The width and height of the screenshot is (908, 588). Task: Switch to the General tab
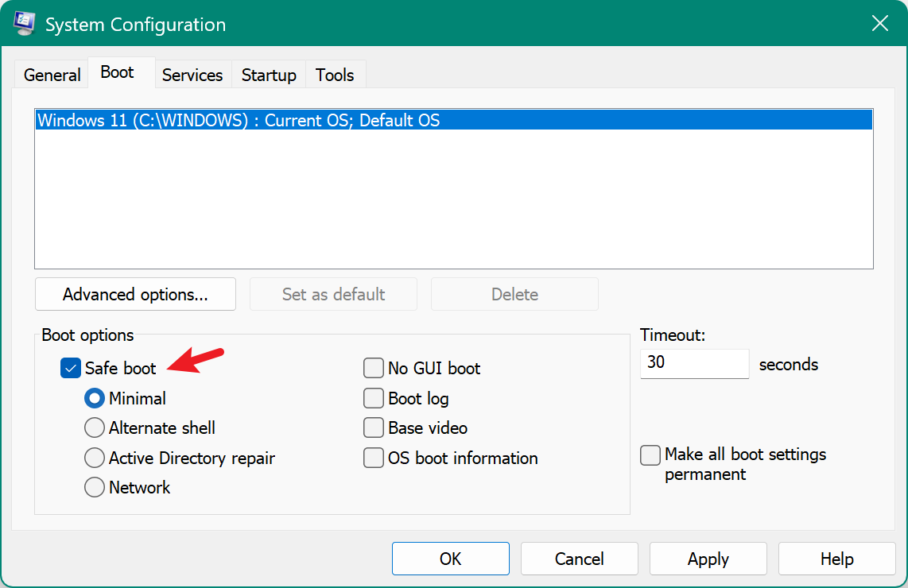tap(52, 75)
